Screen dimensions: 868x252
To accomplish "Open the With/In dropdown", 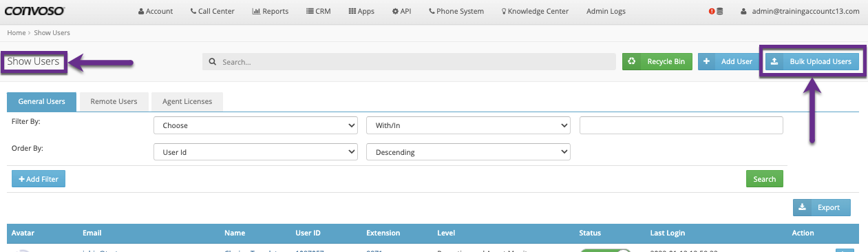I will (x=469, y=125).
